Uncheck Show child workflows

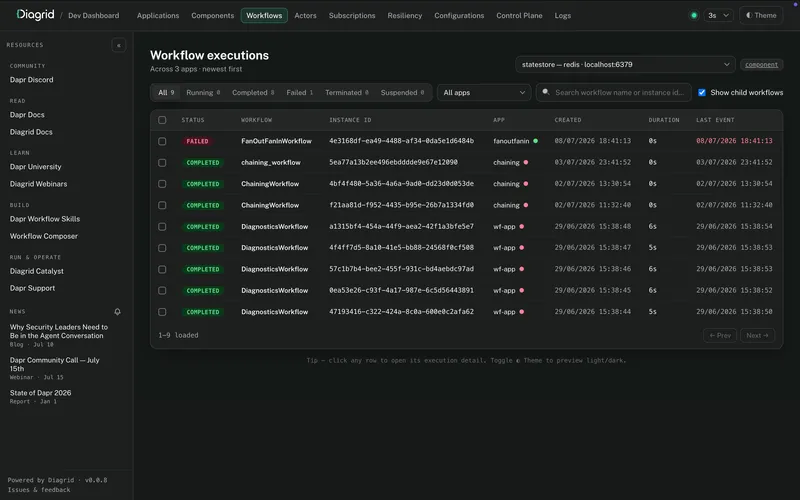[702, 92]
